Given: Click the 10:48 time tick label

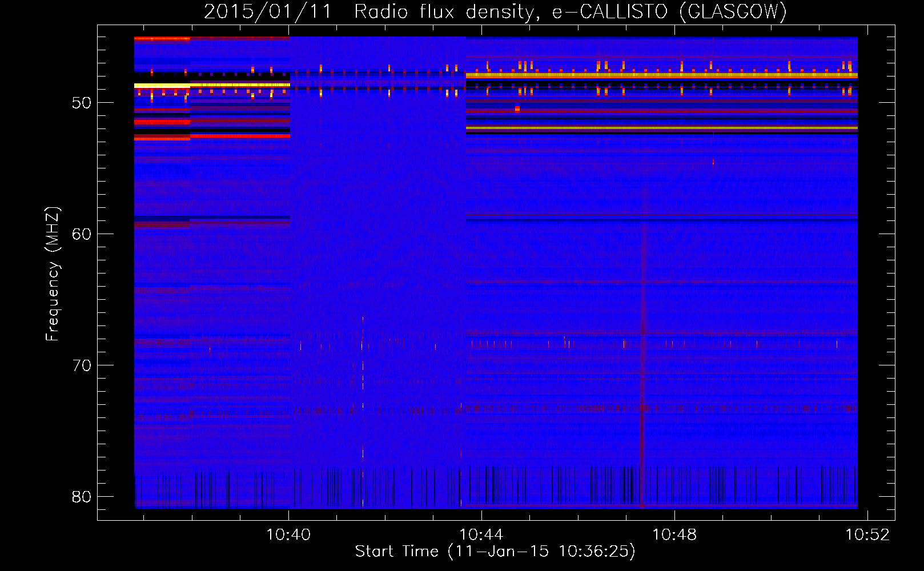Looking at the screenshot, I should [x=674, y=534].
